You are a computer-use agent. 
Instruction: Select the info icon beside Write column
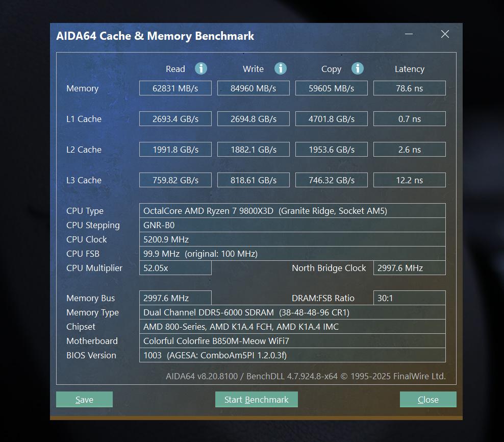click(280, 68)
